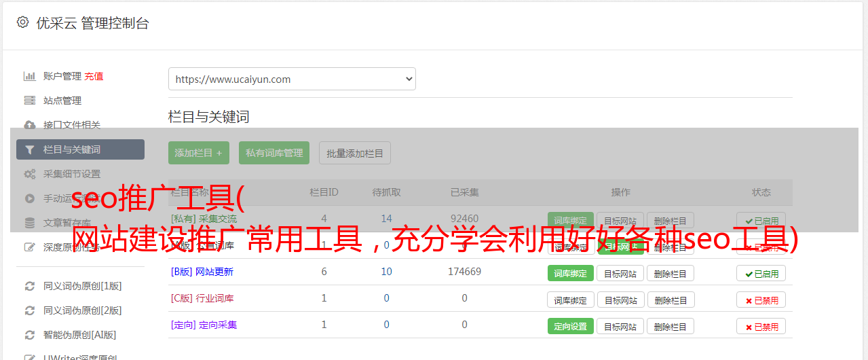This screenshot has height=360, width=868.
Task: Click 添加栏目 + green button
Action: click(198, 153)
